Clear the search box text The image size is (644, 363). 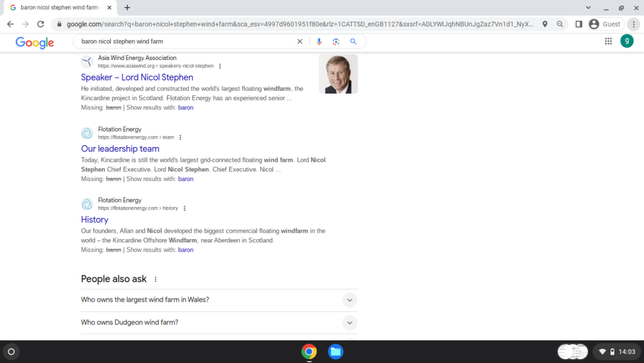(x=300, y=41)
